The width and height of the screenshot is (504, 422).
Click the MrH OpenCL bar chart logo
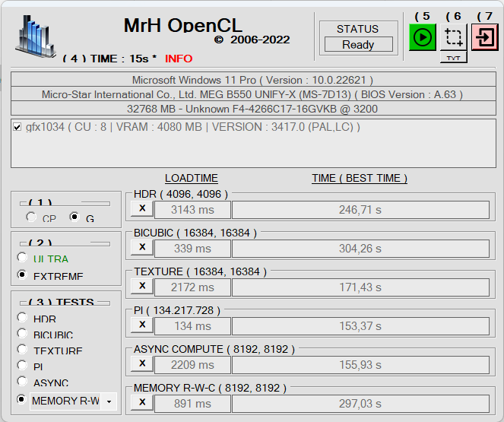pyautogui.click(x=36, y=37)
